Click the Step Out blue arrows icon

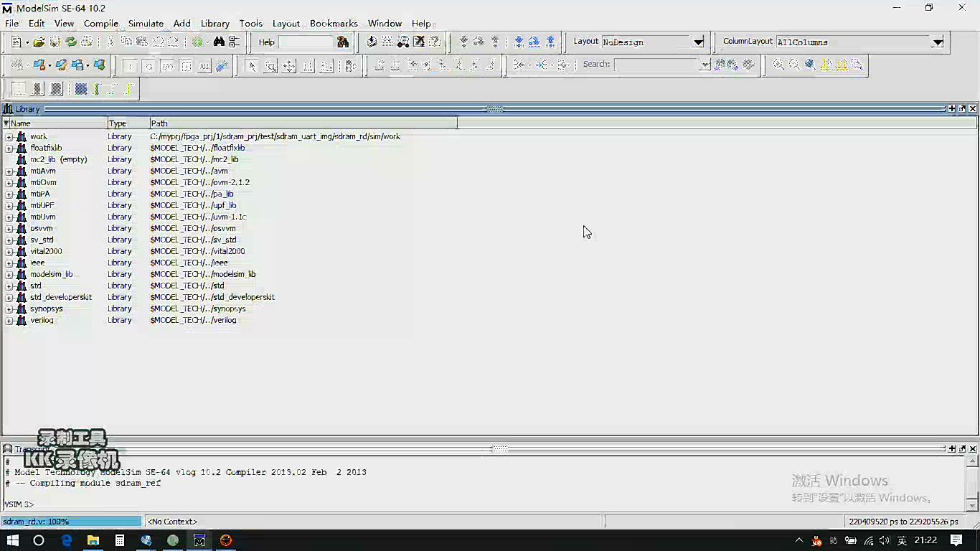tap(550, 42)
